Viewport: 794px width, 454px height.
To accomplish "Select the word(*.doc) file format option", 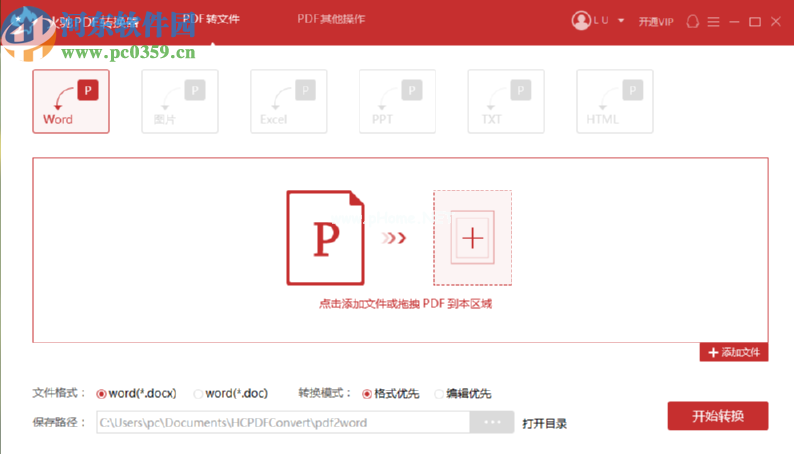I will pos(231,393).
